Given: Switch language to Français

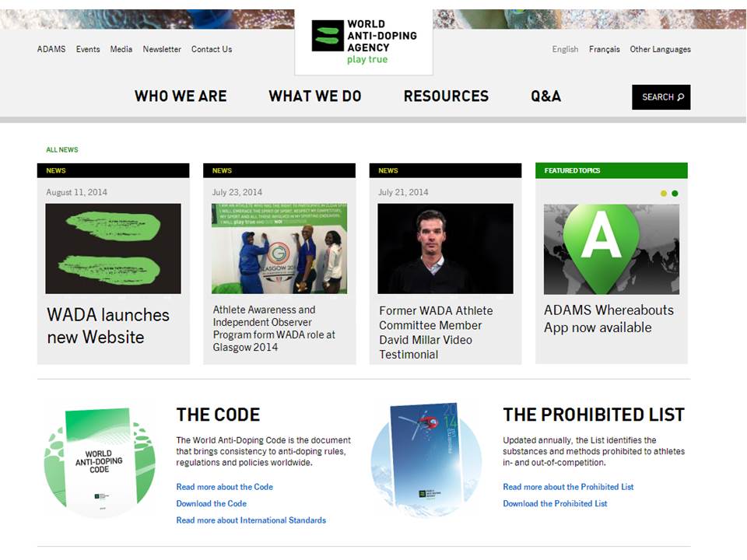Looking at the screenshot, I should [604, 49].
